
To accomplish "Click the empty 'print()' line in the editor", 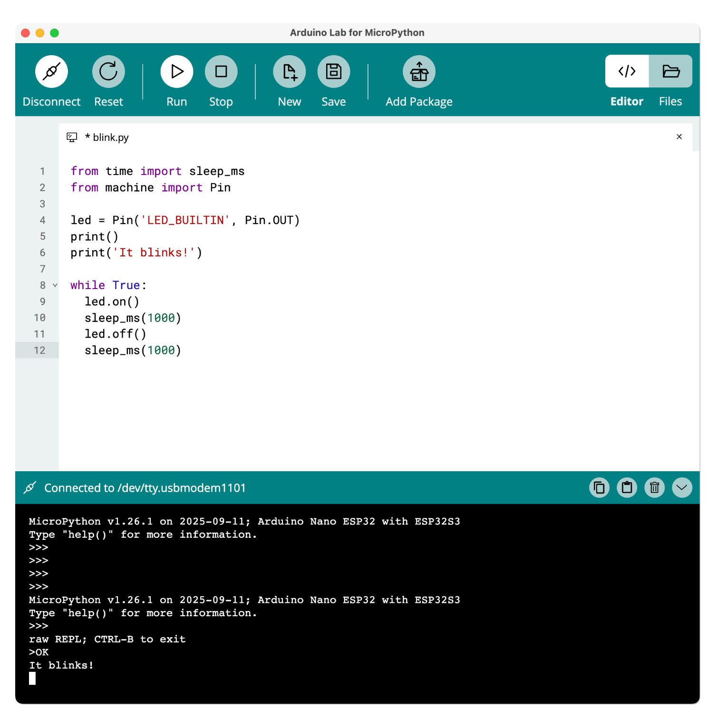I will (x=94, y=237).
